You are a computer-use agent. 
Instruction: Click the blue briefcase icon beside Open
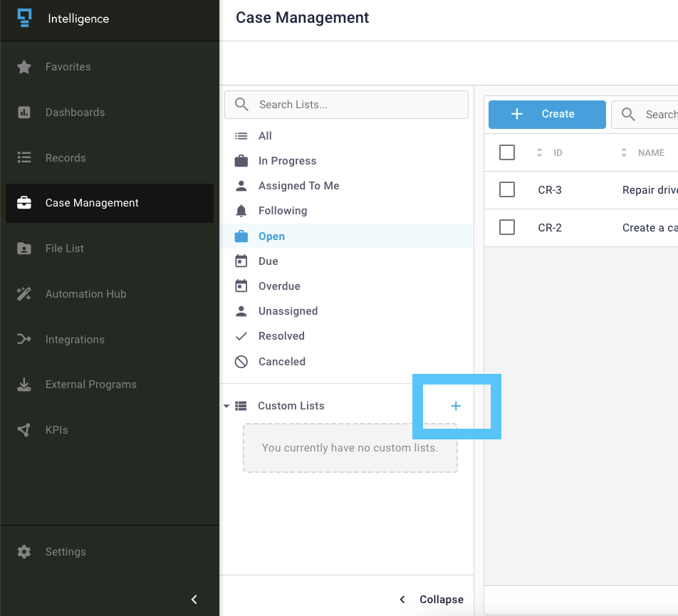[241, 236]
